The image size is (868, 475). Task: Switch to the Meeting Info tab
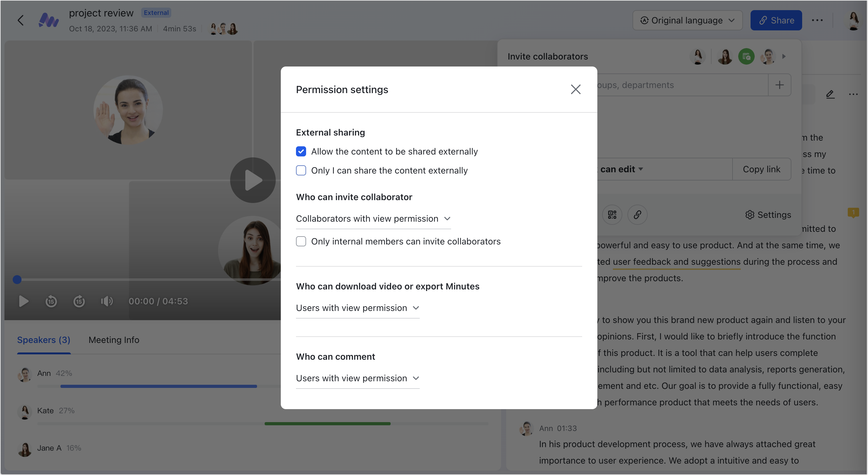114,340
